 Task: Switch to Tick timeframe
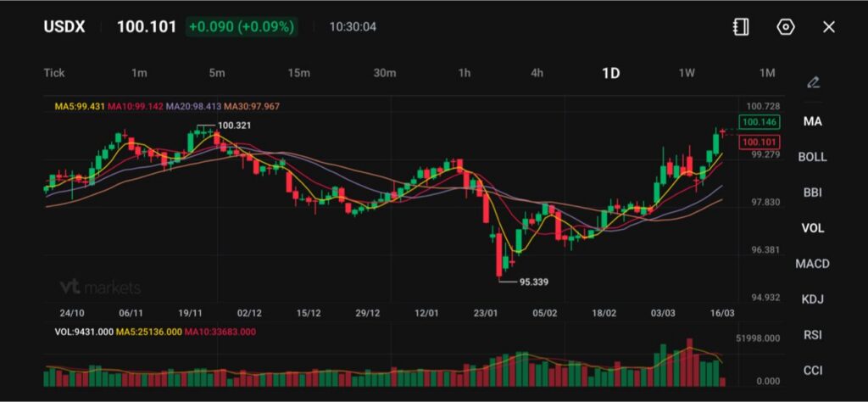[54, 73]
